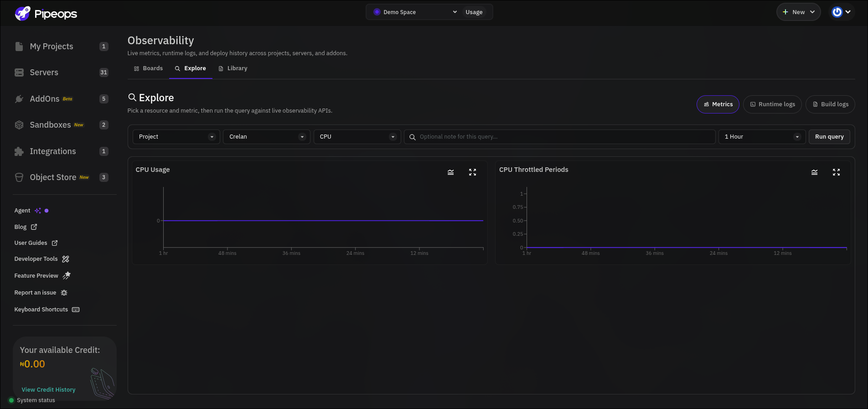
Task: Open the New dropdown menu
Action: coord(799,12)
